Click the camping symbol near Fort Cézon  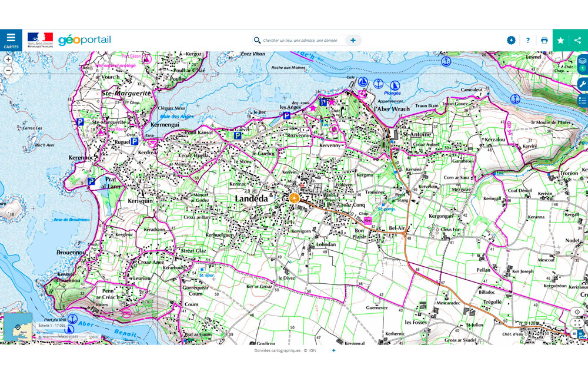point(148,59)
